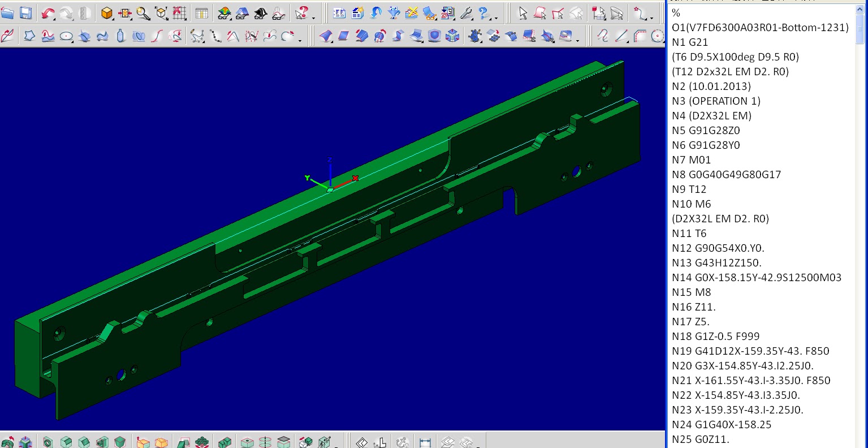Pick the blue bottle revolve tool
The width and height of the screenshot is (868, 448).
(120, 36)
